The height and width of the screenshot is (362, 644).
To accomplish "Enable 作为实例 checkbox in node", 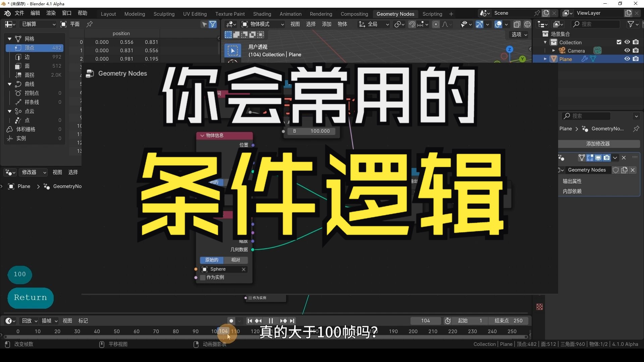I will coord(203,278).
